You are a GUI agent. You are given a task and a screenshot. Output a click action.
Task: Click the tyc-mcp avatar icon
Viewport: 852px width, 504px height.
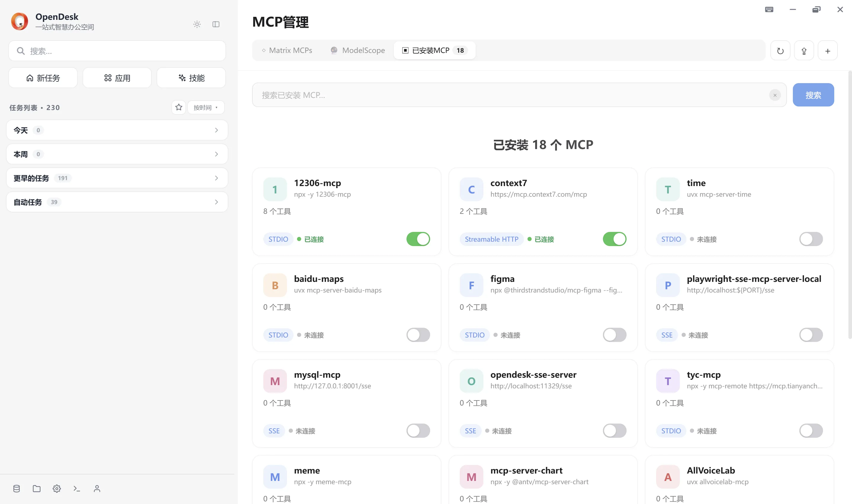(x=668, y=381)
